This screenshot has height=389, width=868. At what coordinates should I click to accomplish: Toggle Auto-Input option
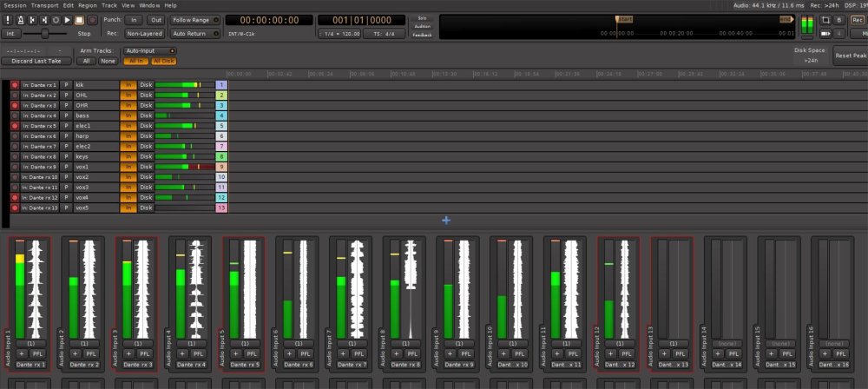click(x=150, y=50)
